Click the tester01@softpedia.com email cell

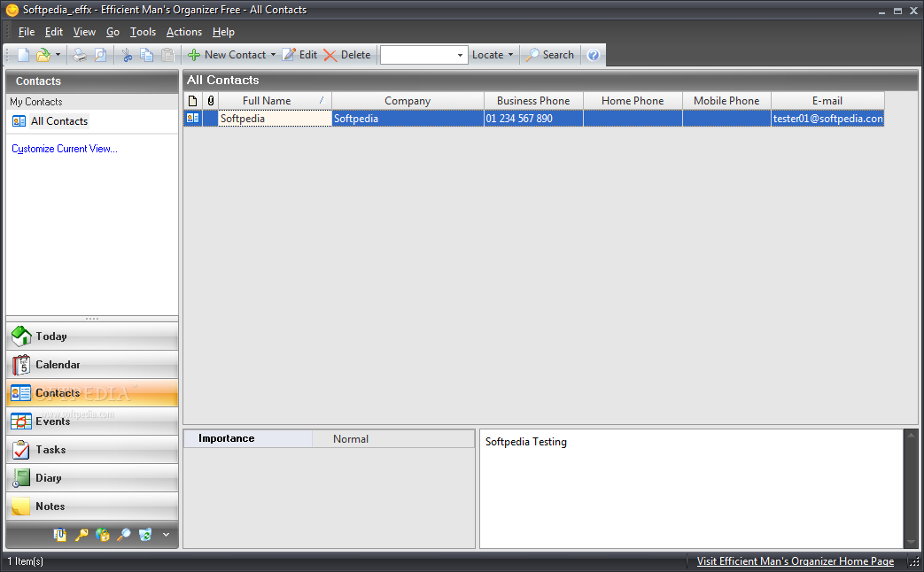point(828,119)
